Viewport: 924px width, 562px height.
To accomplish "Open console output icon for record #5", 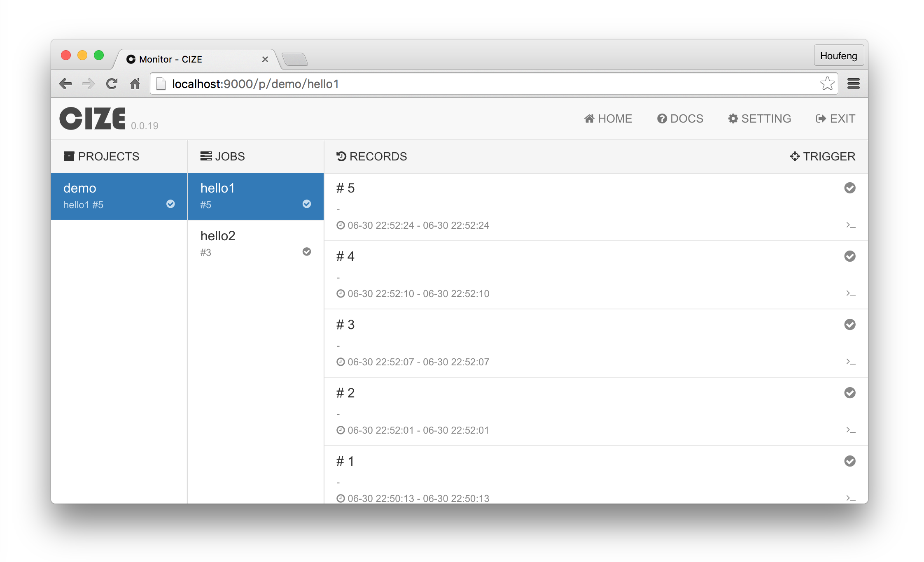I will pyautogui.click(x=850, y=225).
